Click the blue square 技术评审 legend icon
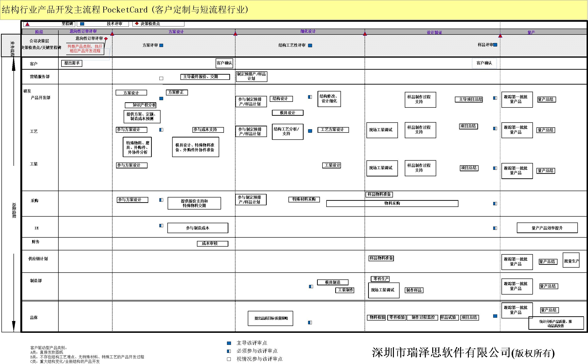This screenshot has width=588, height=364. coord(82,24)
